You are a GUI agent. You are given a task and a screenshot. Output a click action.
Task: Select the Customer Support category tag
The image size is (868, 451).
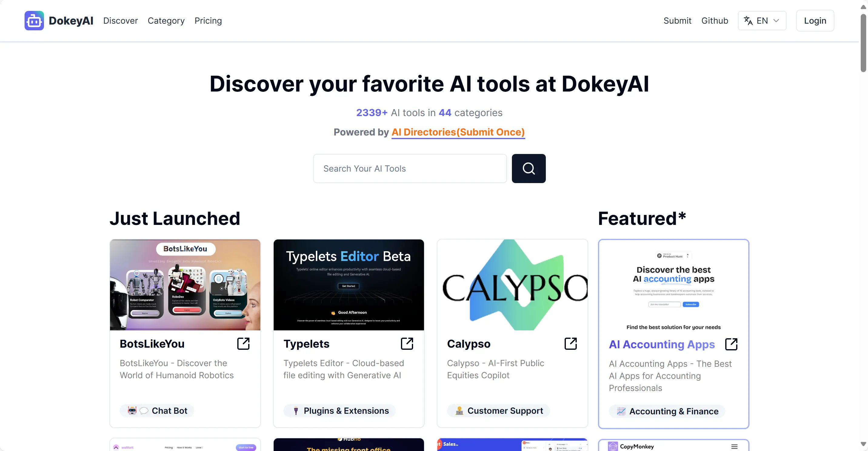pos(498,411)
